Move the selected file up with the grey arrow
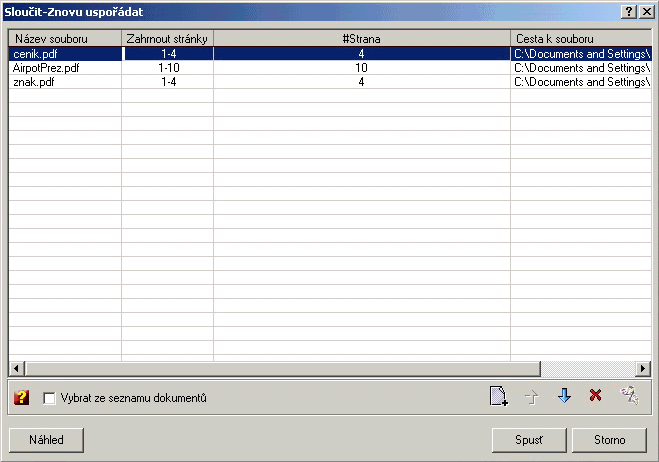The height and width of the screenshot is (462, 659). pos(532,396)
